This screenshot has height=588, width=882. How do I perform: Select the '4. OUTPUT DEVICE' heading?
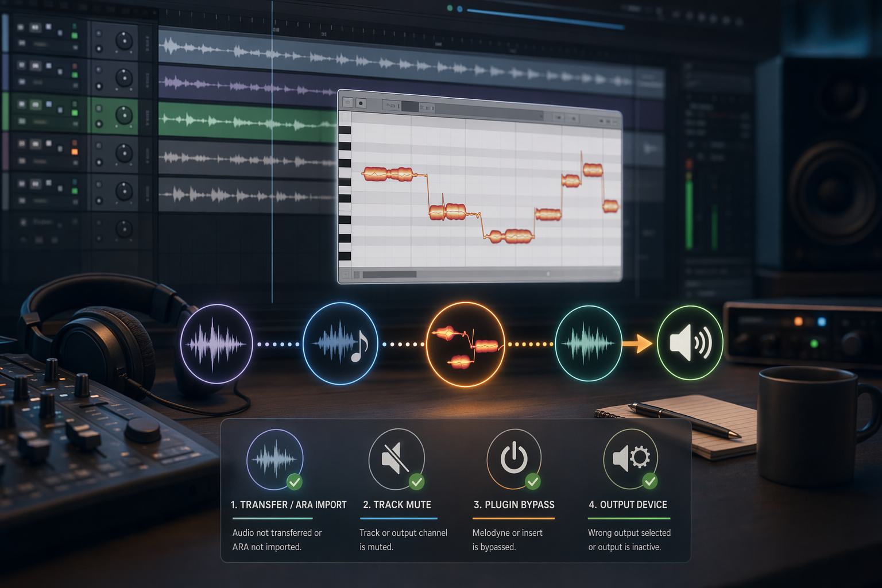[x=628, y=505]
